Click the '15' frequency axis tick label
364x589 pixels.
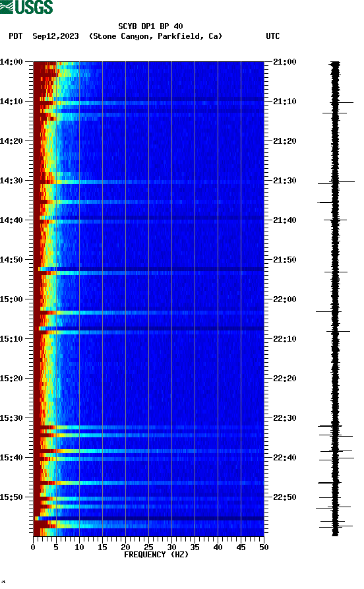coord(102,547)
